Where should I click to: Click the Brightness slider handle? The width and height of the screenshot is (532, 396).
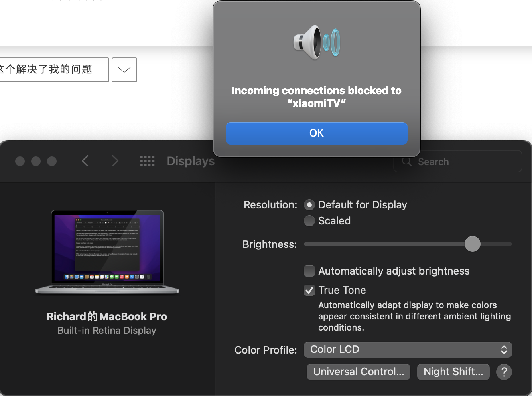472,244
